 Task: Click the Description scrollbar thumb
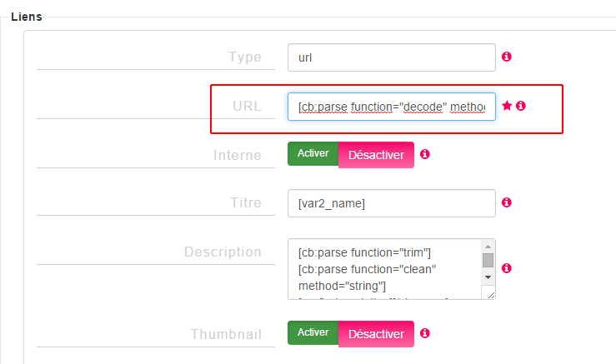tap(488, 261)
